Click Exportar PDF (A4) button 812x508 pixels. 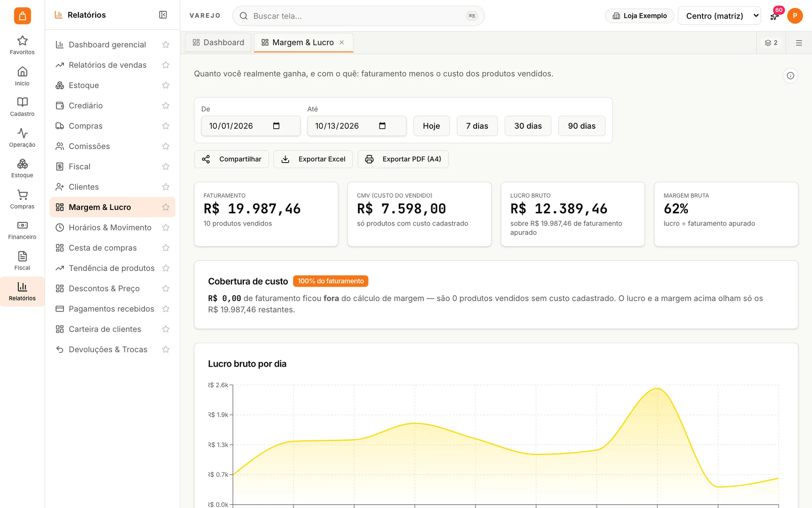(x=403, y=159)
